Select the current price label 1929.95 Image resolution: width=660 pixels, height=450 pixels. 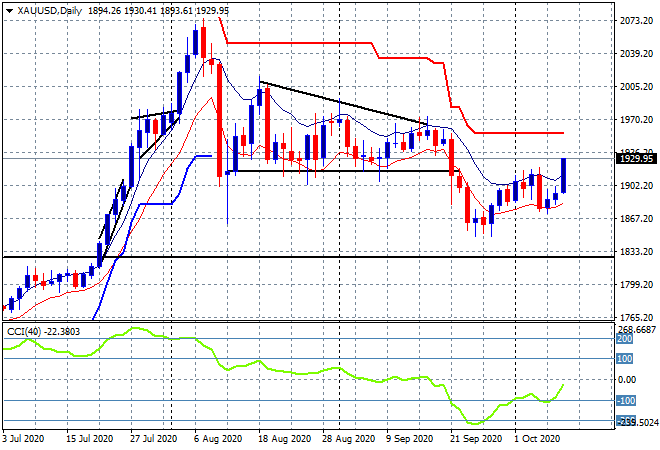[x=636, y=159]
